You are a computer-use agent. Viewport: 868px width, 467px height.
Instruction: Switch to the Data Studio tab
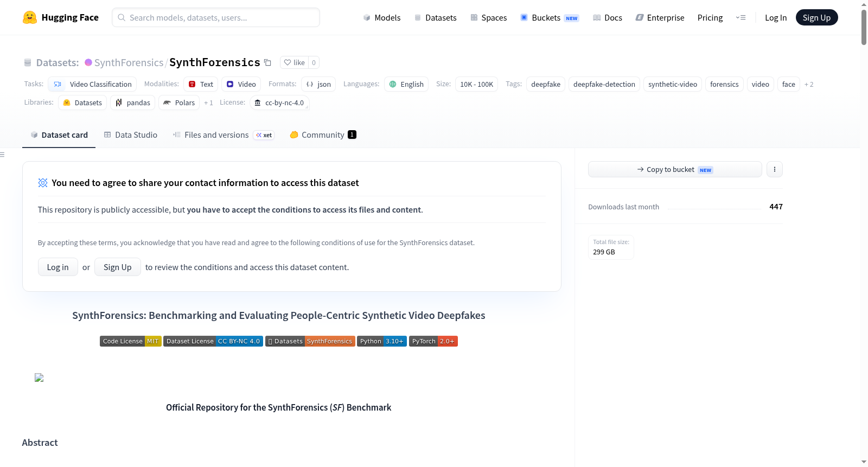[x=131, y=135]
